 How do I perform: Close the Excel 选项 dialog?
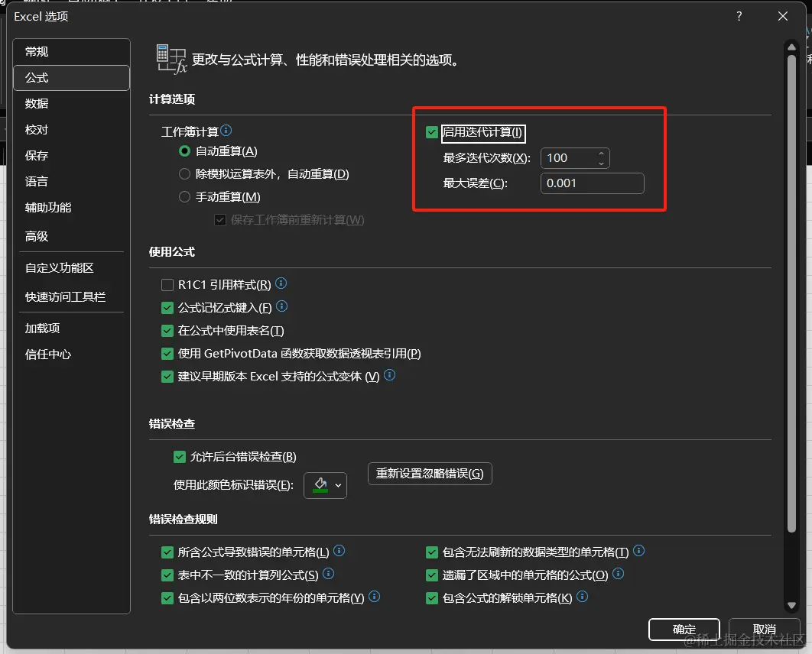[x=783, y=16]
